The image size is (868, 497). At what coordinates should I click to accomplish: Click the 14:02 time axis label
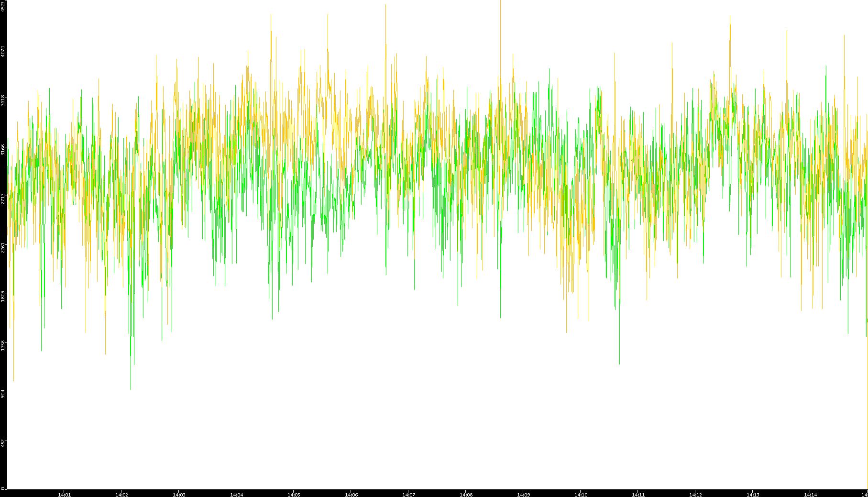click(x=121, y=495)
